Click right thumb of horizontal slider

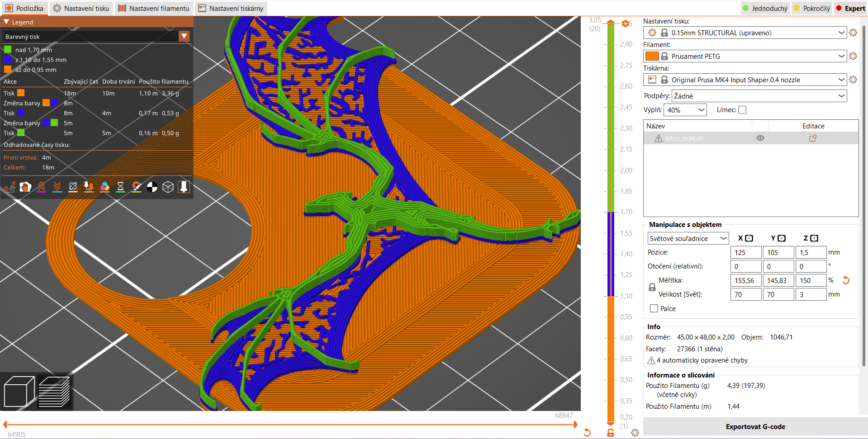click(575, 425)
